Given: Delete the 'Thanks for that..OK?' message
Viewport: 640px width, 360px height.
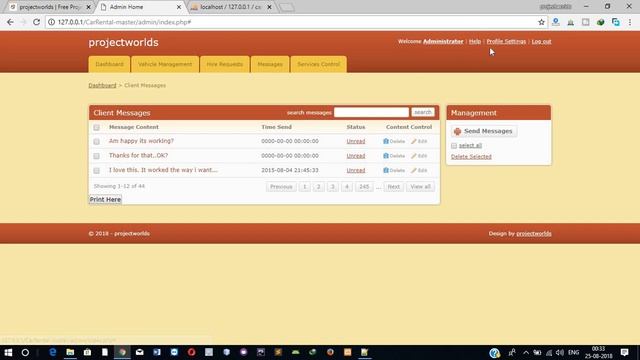Looking at the screenshot, I should point(394,156).
